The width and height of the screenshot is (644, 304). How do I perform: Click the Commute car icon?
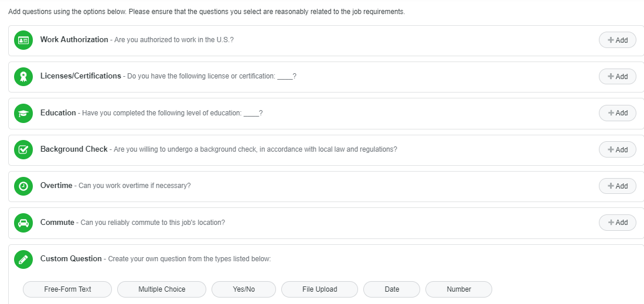click(23, 223)
